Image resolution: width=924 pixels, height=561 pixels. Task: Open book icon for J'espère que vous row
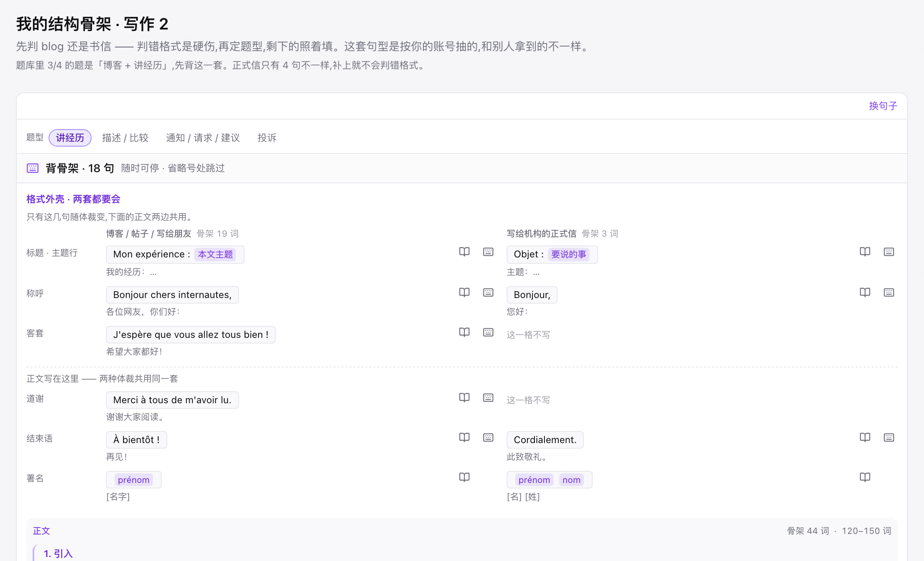coord(464,332)
